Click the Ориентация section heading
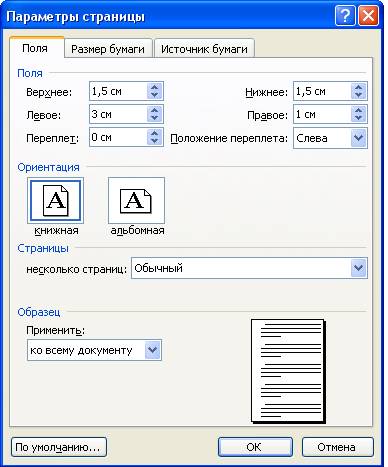 48,167
